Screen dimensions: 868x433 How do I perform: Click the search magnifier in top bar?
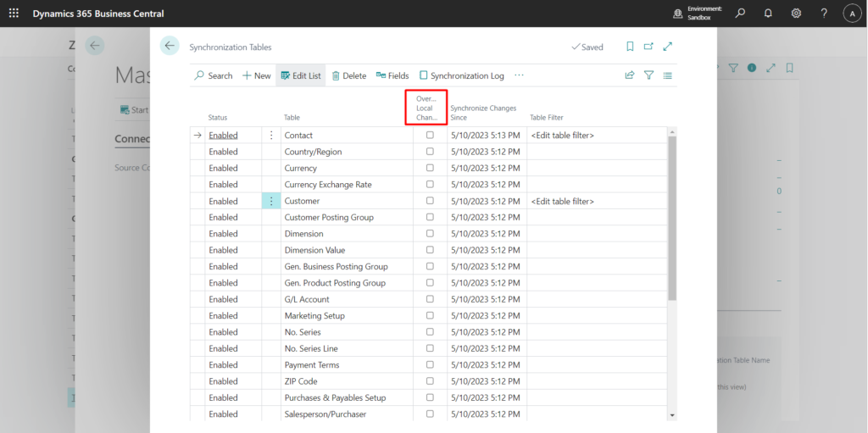click(x=740, y=14)
